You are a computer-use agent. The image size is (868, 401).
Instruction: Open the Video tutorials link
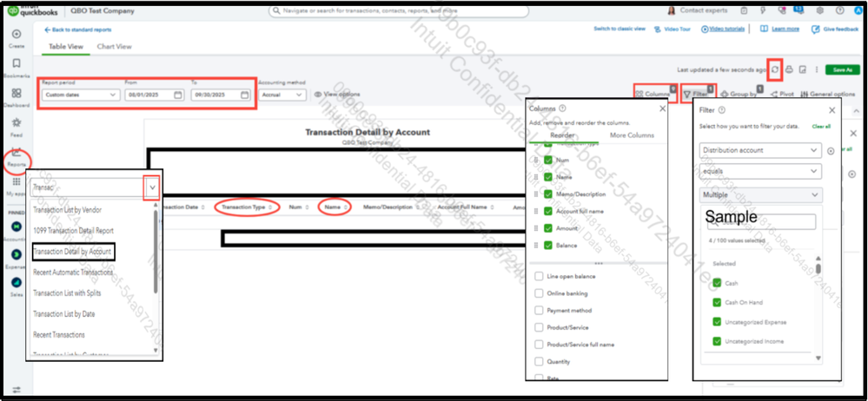click(x=723, y=29)
